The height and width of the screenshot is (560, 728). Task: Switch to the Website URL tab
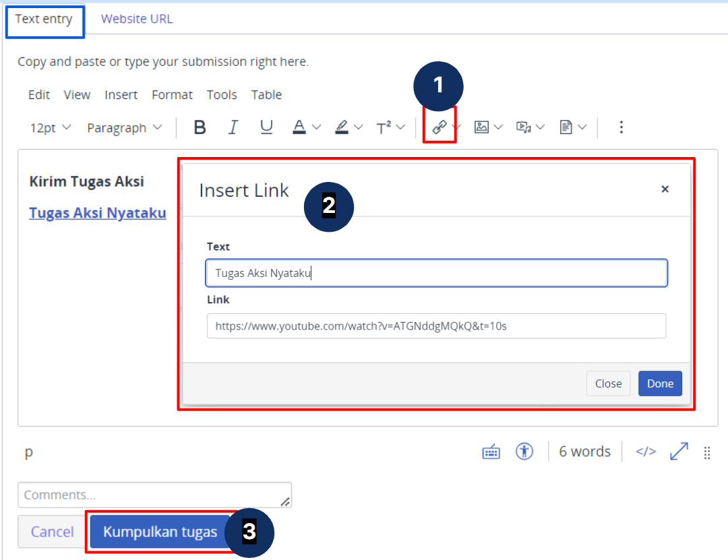(137, 19)
